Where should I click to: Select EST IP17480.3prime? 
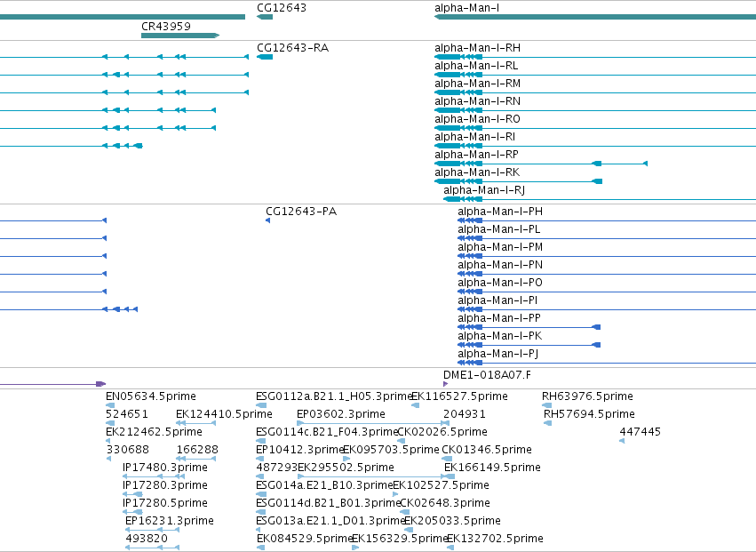(x=165, y=468)
